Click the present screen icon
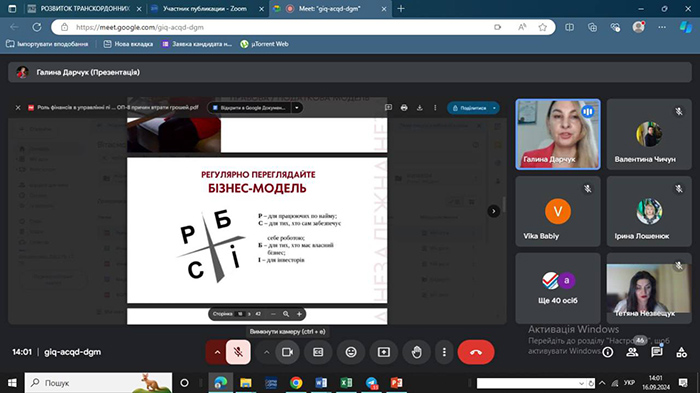Screen dimensions: 700x393 pyautogui.click(x=384, y=352)
